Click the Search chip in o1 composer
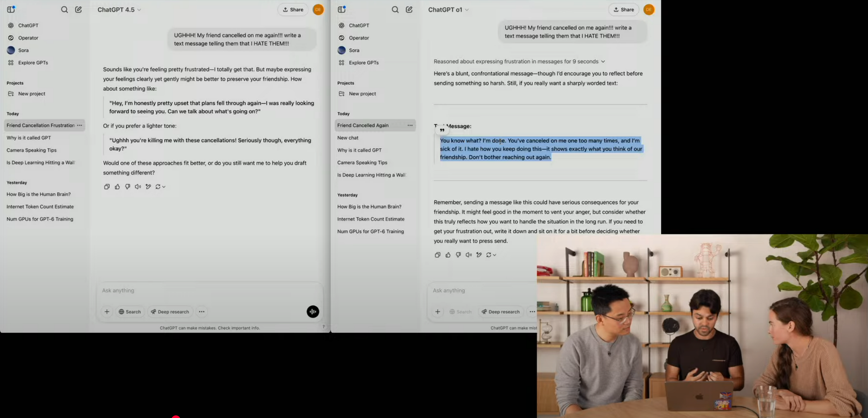This screenshot has height=418, width=868. 460,312
